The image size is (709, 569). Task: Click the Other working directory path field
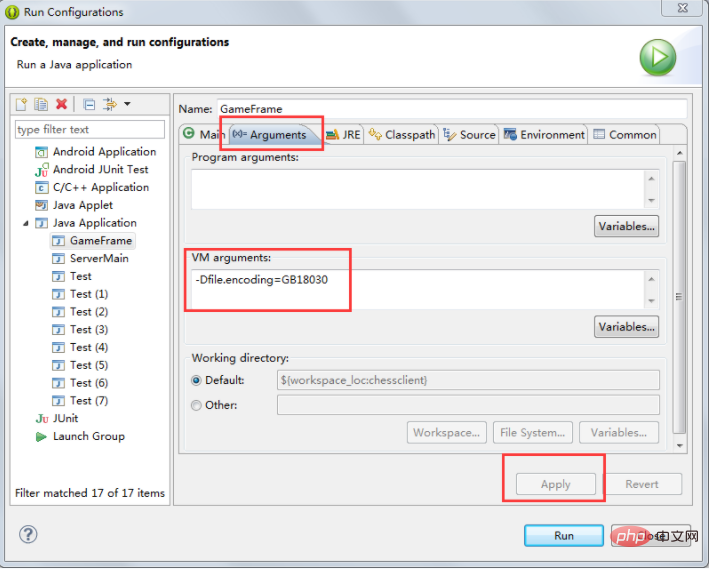(x=468, y=405)
